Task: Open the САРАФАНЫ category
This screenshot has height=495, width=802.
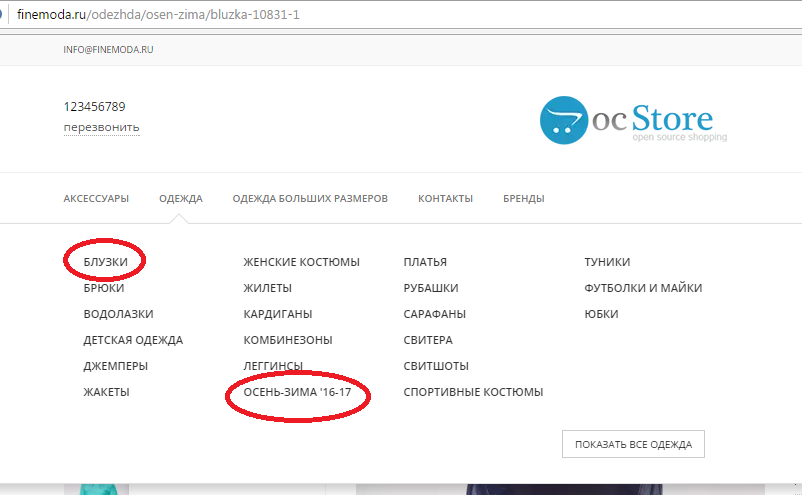Action: click(x=435, y=314)
